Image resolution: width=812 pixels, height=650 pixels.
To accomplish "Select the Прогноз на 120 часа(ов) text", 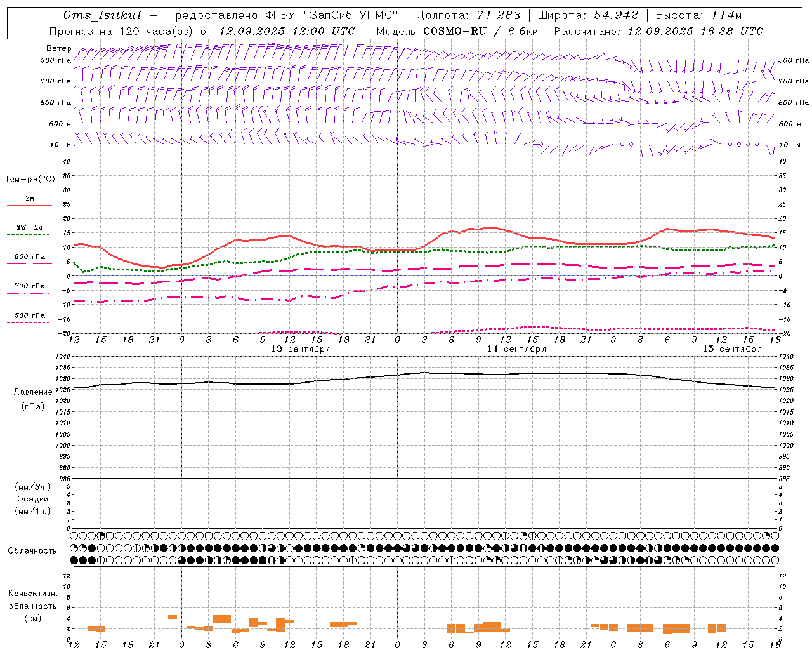I will 122,31.
